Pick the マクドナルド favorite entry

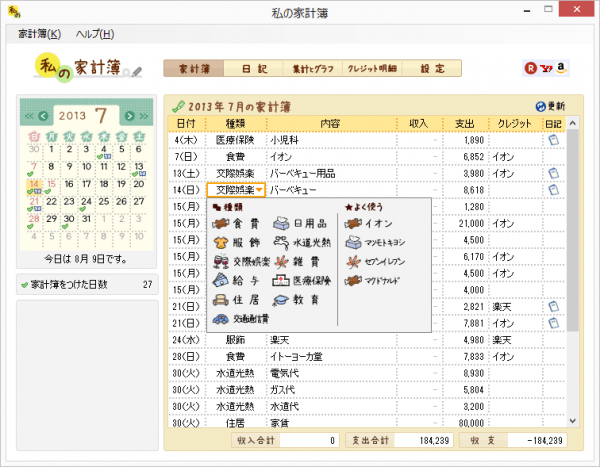(x=372, y=281)
